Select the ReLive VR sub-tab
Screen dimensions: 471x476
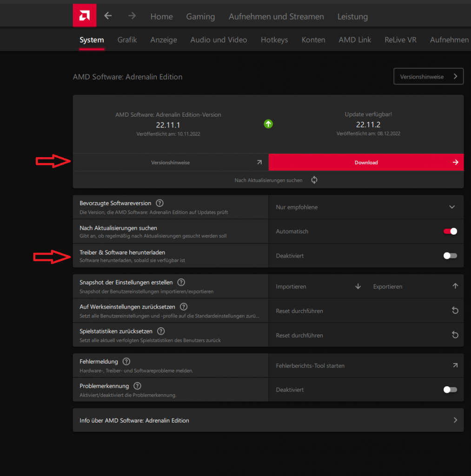tap(400, 40)
